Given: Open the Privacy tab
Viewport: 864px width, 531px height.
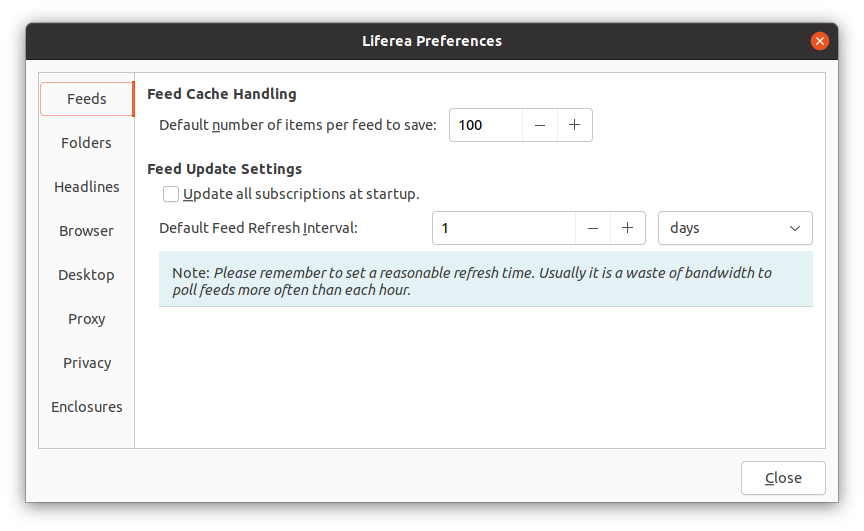Looking at the screenshot, I should point(86,363).
